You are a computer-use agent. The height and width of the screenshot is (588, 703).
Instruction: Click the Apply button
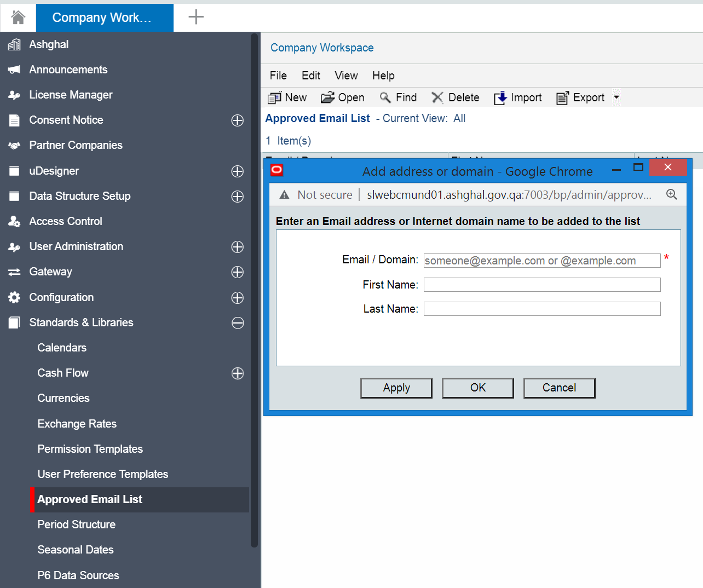(x=396, y=388)
